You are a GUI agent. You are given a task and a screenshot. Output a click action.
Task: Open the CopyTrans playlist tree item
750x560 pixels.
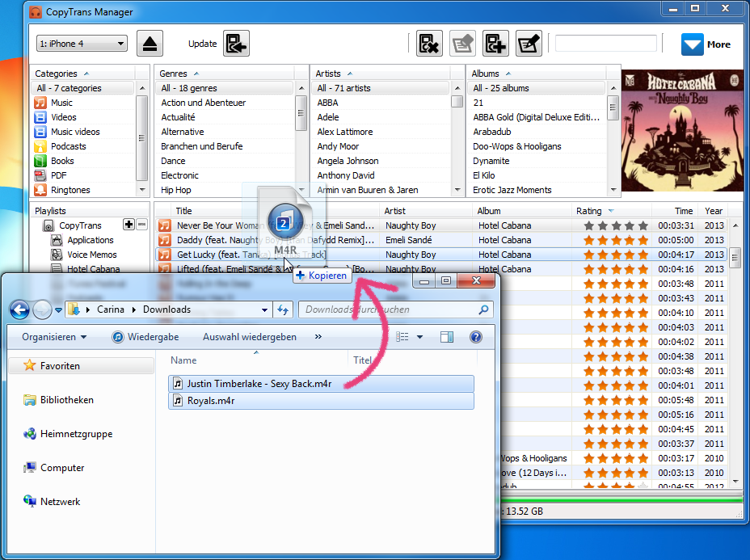click(80, 225)
